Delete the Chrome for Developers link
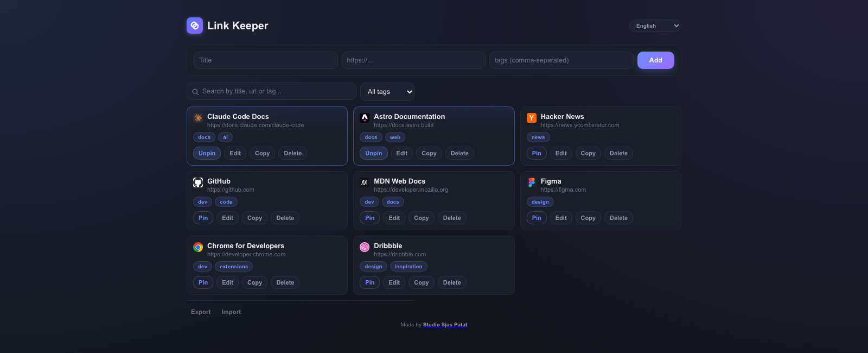This screenshot has height=353, width=868. [x=285, y=282]
